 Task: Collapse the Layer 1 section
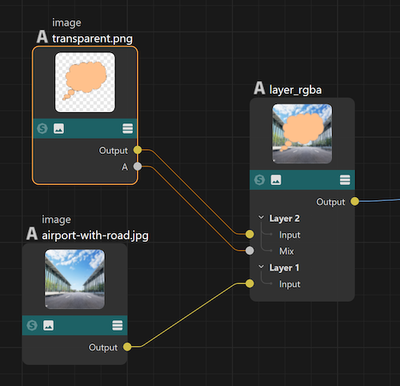point(261,267)
